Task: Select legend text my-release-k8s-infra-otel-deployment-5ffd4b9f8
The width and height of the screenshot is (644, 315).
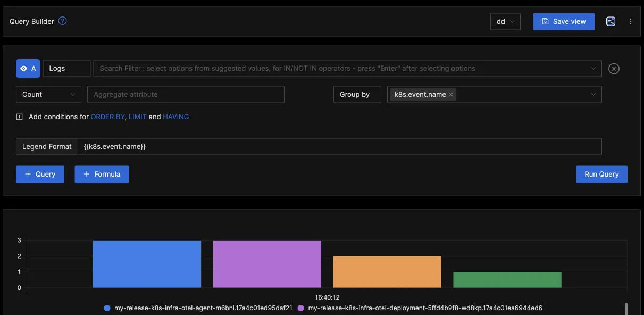Action: click(425, 308)
